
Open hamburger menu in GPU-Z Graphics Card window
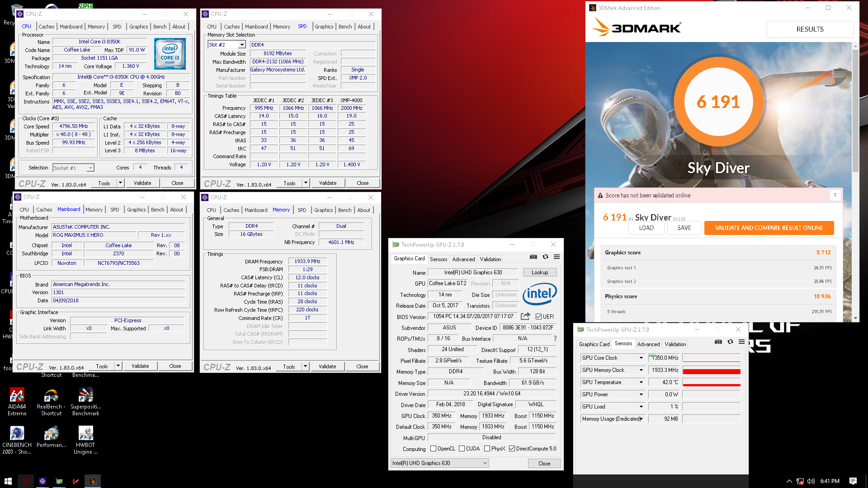557,257
